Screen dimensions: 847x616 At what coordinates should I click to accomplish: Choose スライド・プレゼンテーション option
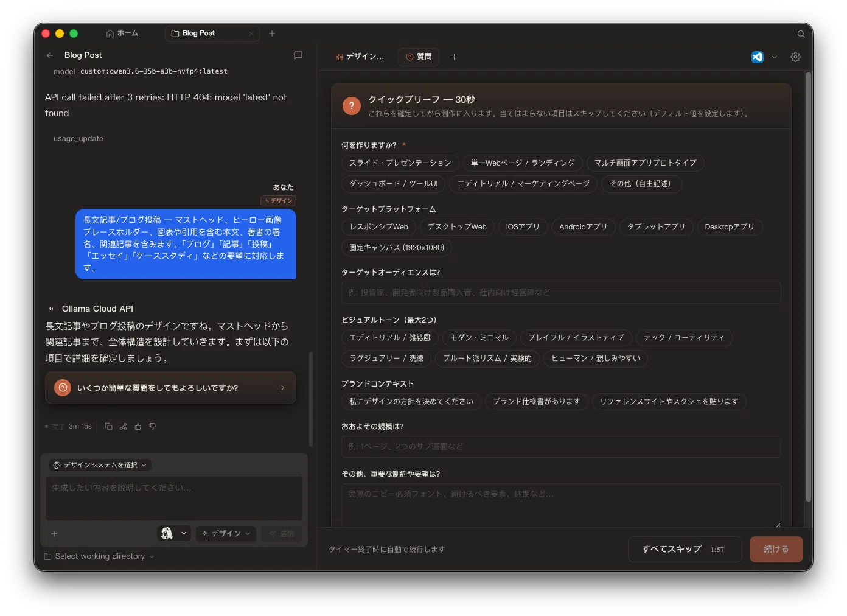[400, 163]
